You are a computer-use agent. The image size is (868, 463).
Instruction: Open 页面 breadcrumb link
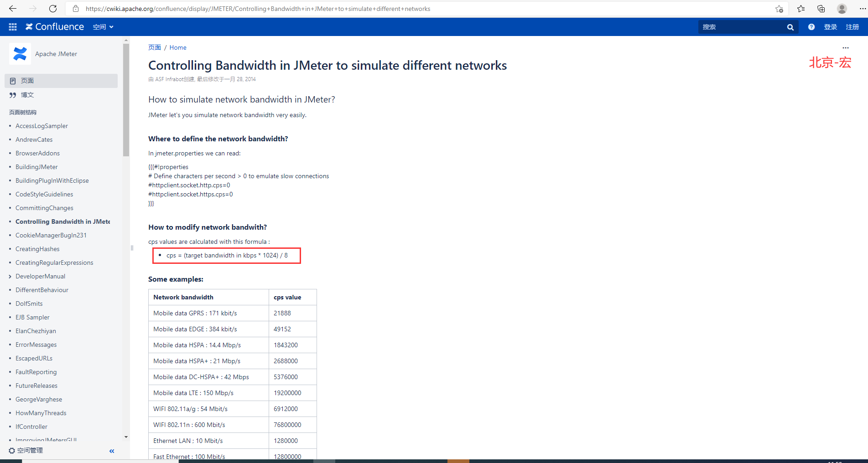pyautogui.click(x=155, y=47)
